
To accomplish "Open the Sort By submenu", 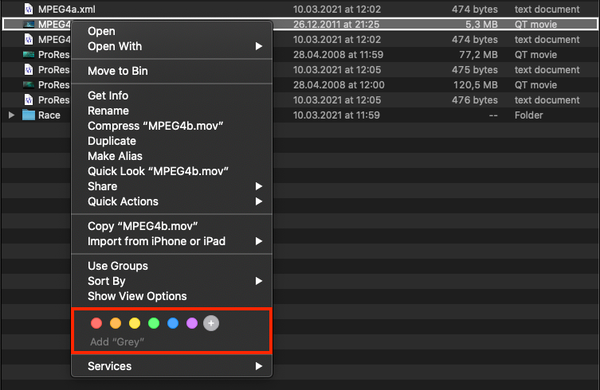I will coord(172,281).
